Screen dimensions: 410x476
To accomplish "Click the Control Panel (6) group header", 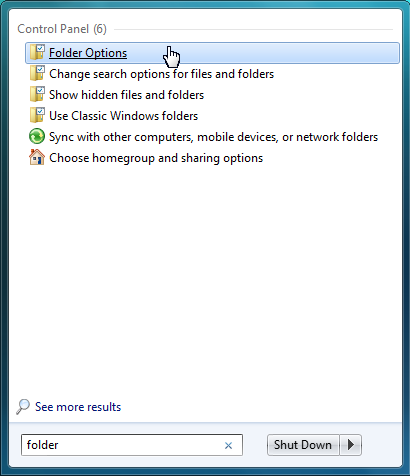I will click(62, 29).
